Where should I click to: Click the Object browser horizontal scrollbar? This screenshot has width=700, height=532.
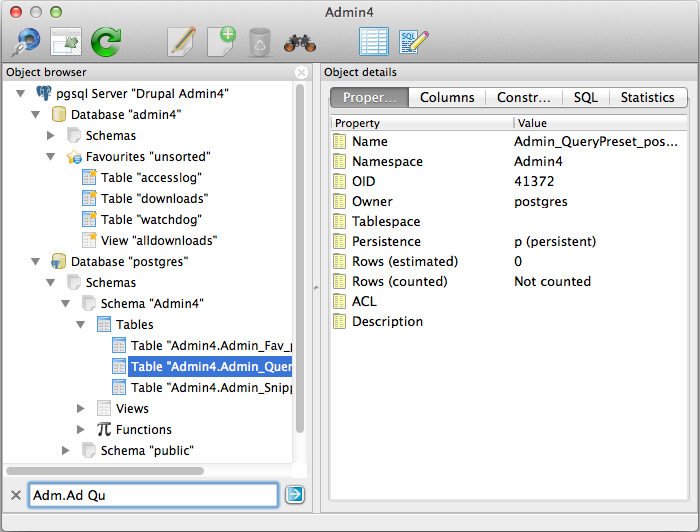point(105,471)
